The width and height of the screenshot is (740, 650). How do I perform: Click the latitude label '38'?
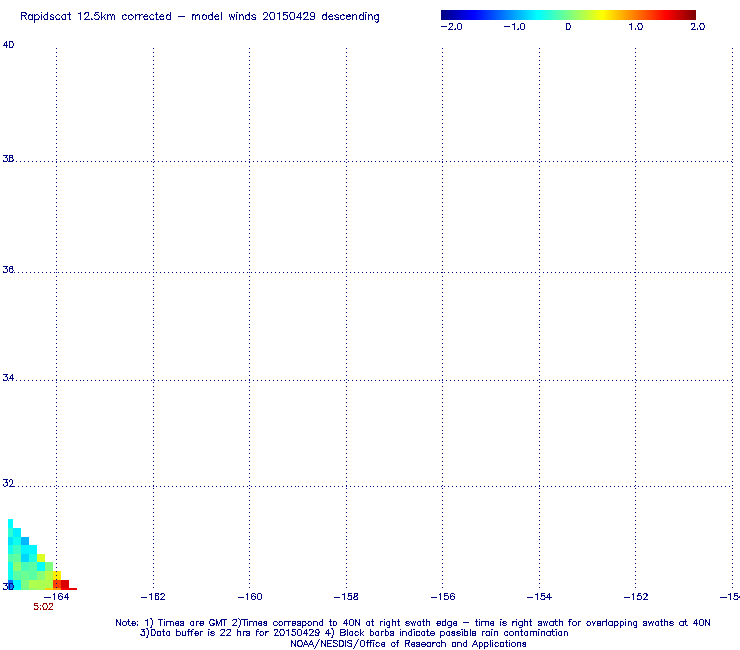click(x=8, y=159)
